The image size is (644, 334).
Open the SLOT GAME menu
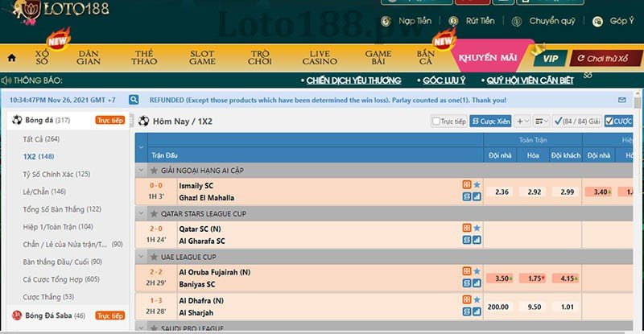(x=202, y=57)
